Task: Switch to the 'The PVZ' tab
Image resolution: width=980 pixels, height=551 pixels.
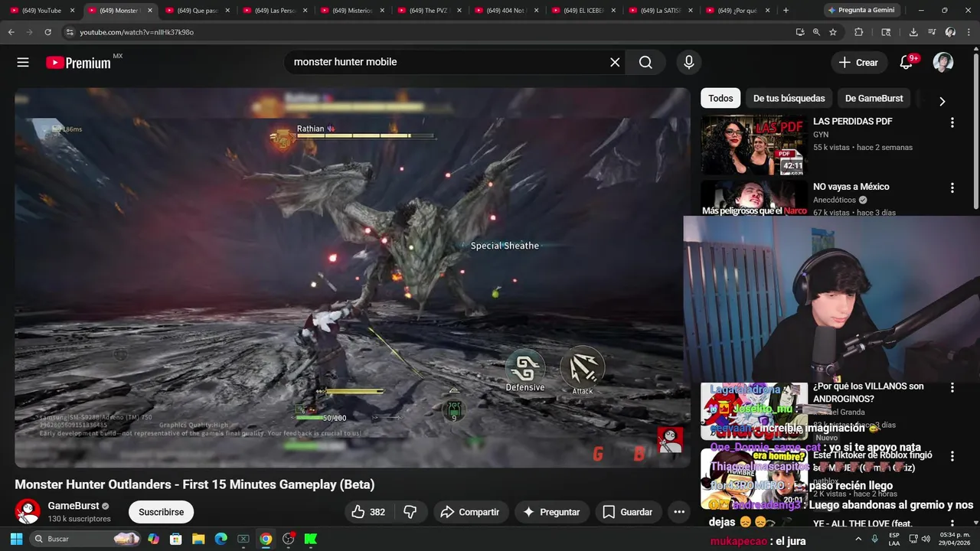Action: (429, 11)
